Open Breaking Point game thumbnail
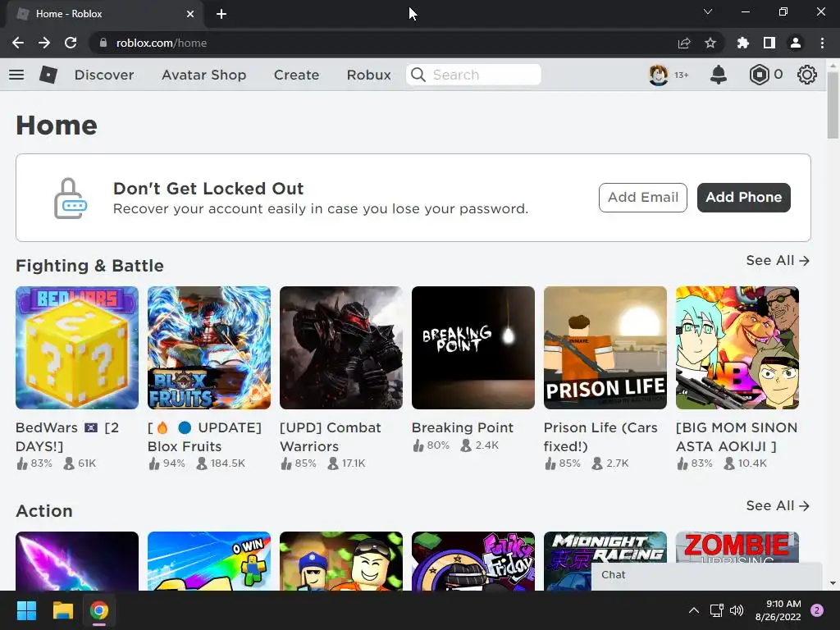 click(473, 348)
